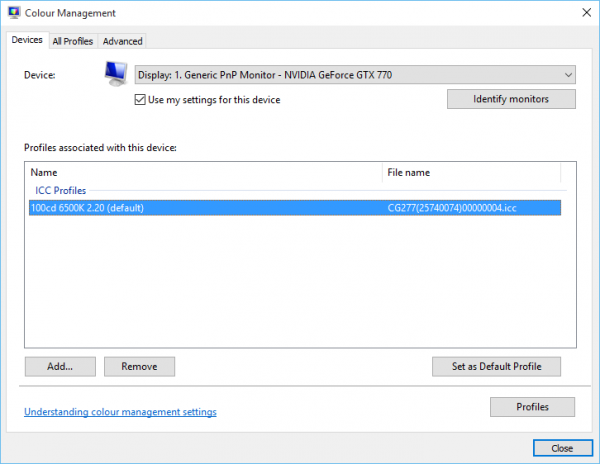Viewport: 600px width, 464px height.
Task: Click the blank column header right of File name
Action: 568,172
